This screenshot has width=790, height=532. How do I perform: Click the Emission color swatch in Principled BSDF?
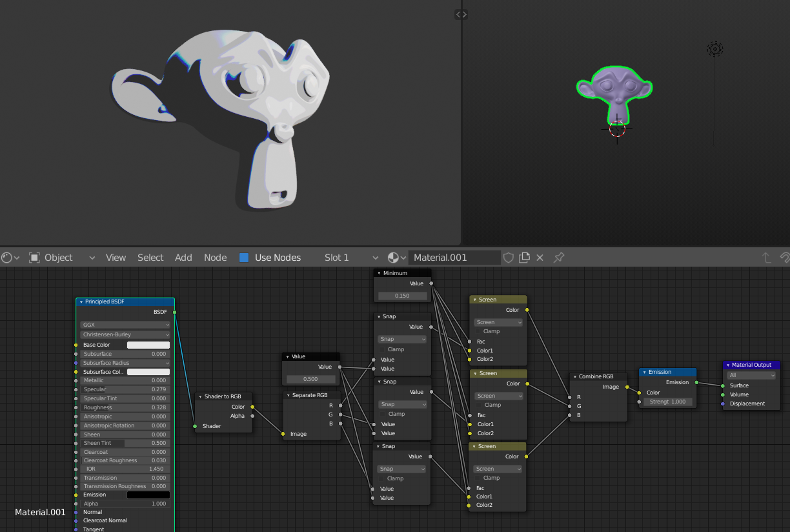click(x=148, y=495)
